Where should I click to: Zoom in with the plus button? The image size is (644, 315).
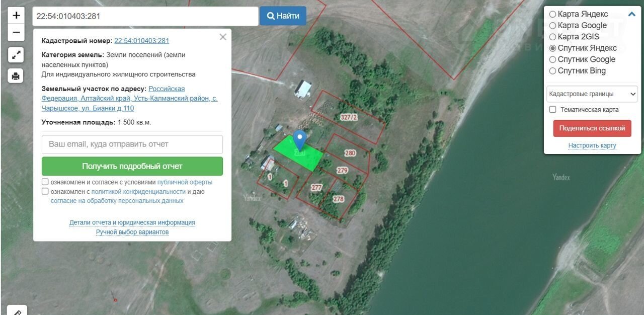click(x=16, y=15)
